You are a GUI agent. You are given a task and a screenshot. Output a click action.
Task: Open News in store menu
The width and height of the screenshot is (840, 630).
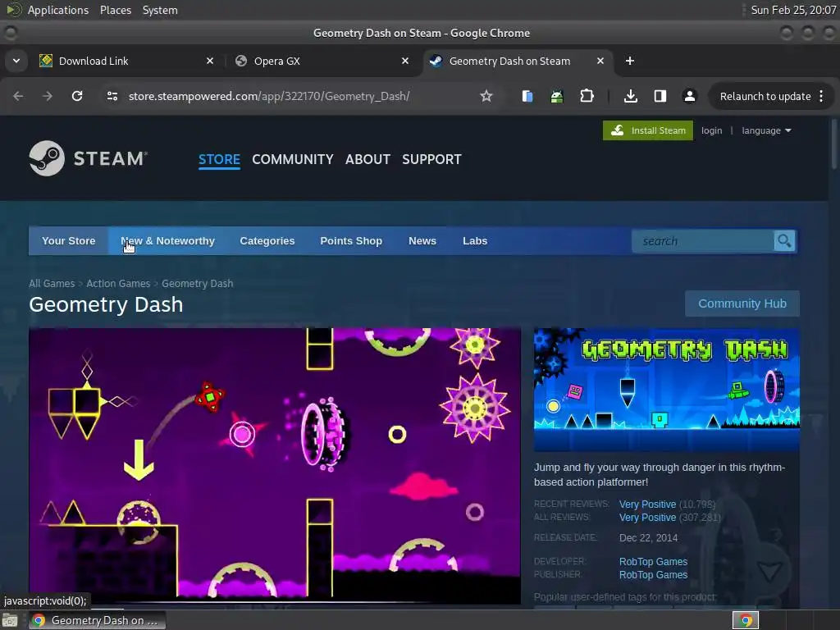pyautogui.click(x=422, y=241)
